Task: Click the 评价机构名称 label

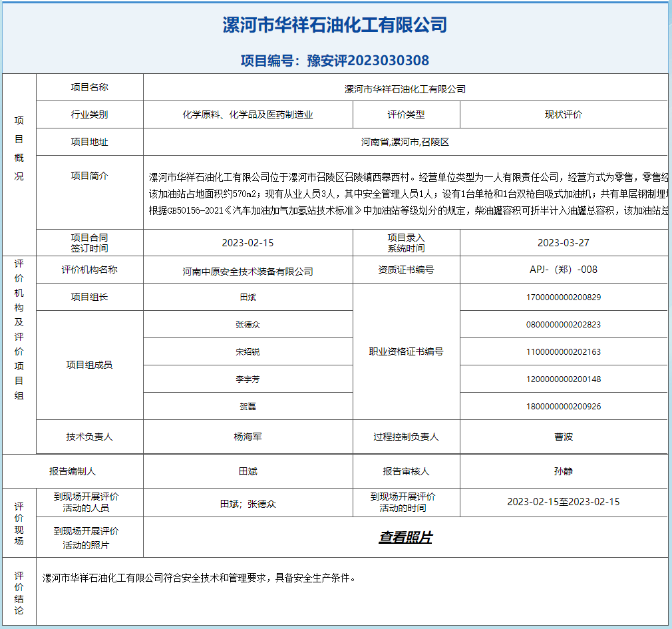Action: pos(90,270)
